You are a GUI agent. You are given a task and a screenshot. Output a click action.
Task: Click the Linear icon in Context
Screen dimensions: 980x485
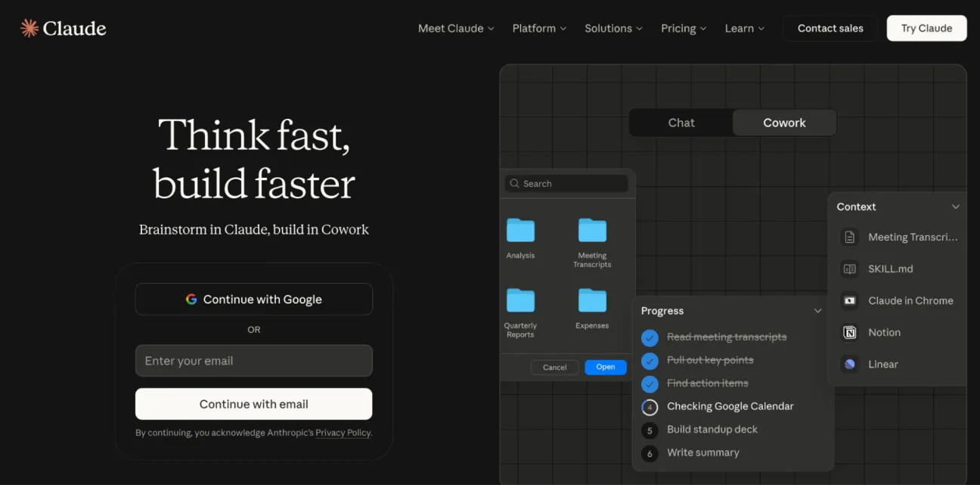point(850,364)
